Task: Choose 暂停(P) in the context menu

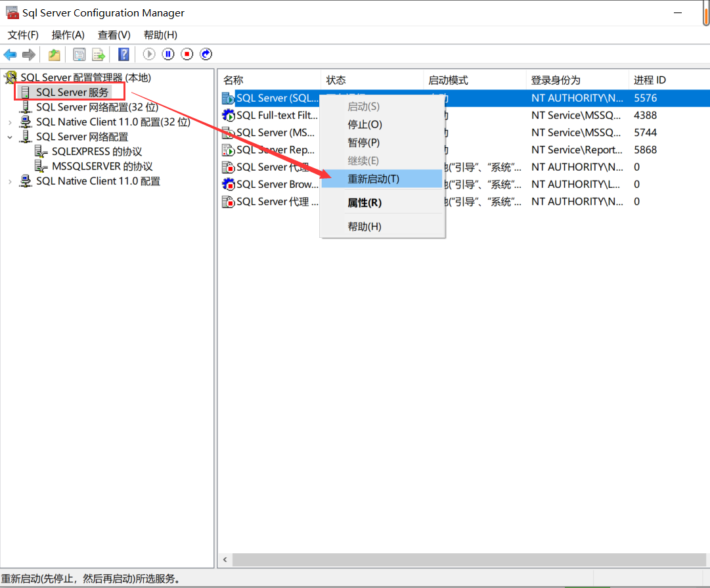Action: (x=382, y=143)
